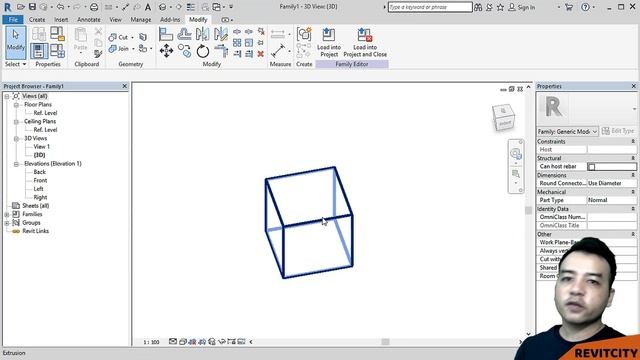Viewport: 640px width, 360px height.
Task: Toggle the Can host rebar checkbox
Action: [591, 167]
